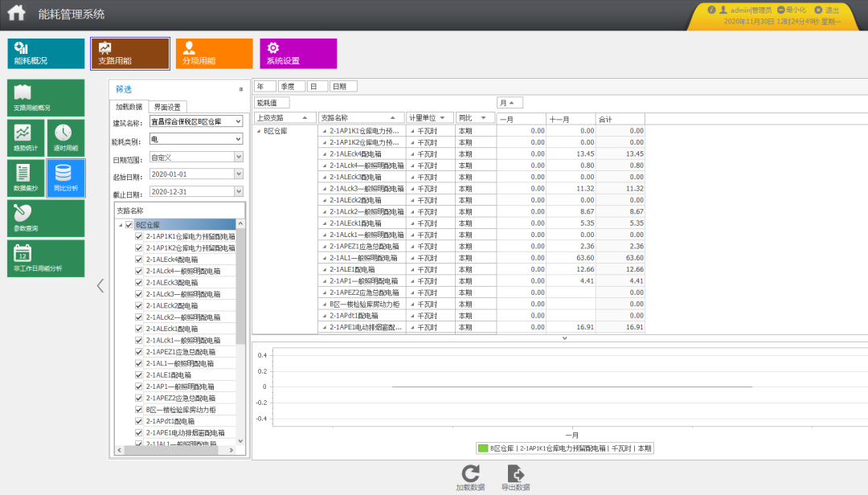Select 季度 field button

tap(291, 86)
